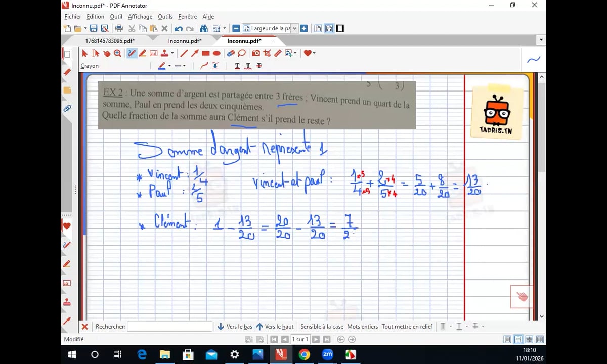Image resolution: width=607 pixels, height=364 pixels.
Task: Click the Snapshot camera icon
Action: [256, 53]
